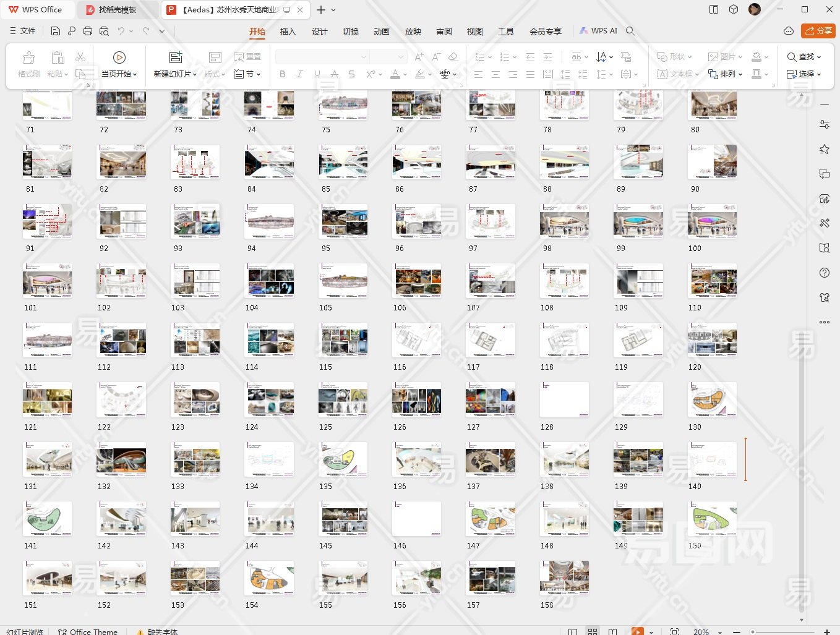Switch to normal view in status bar
Viewport: 840px width, 635px height.
(573, 631)
